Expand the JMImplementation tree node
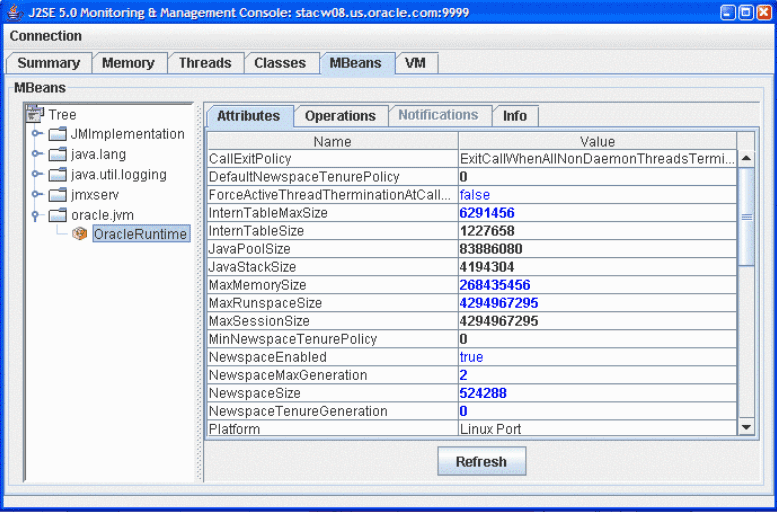 (37, 134)
